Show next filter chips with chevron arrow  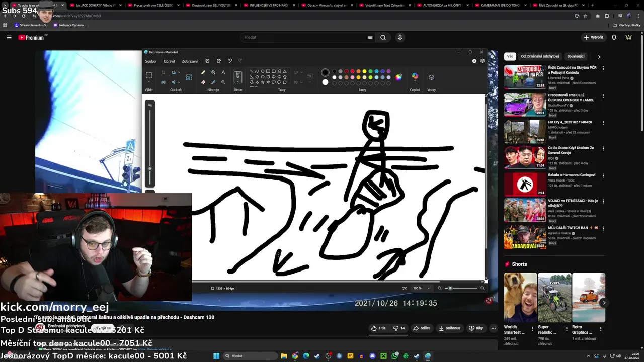click(599, 57)
